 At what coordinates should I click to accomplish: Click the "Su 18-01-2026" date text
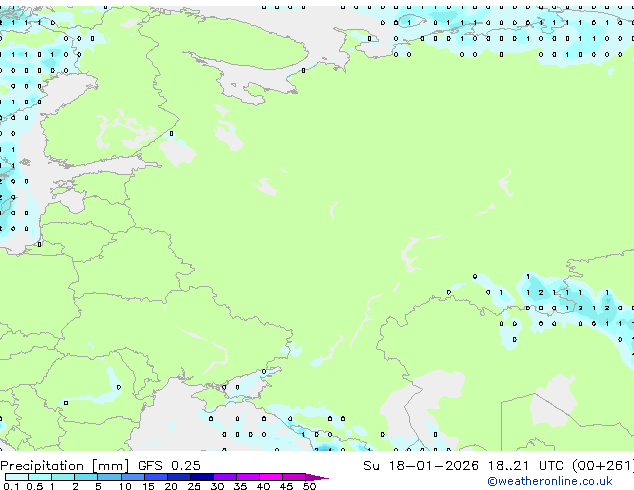[x=421, y=466]
